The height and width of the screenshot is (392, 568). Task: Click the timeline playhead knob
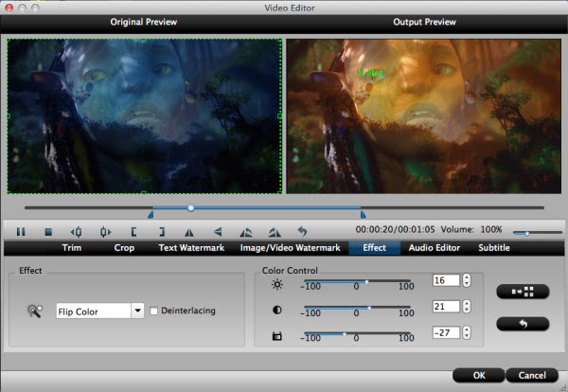click(x=191, y=208)
